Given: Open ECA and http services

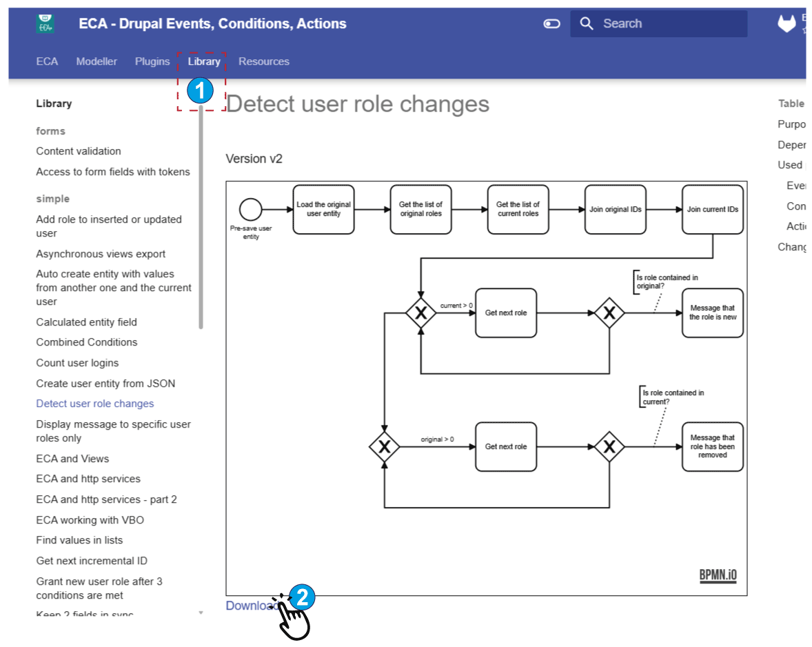Looking at the screenshot, I should [x=88, y=479].
